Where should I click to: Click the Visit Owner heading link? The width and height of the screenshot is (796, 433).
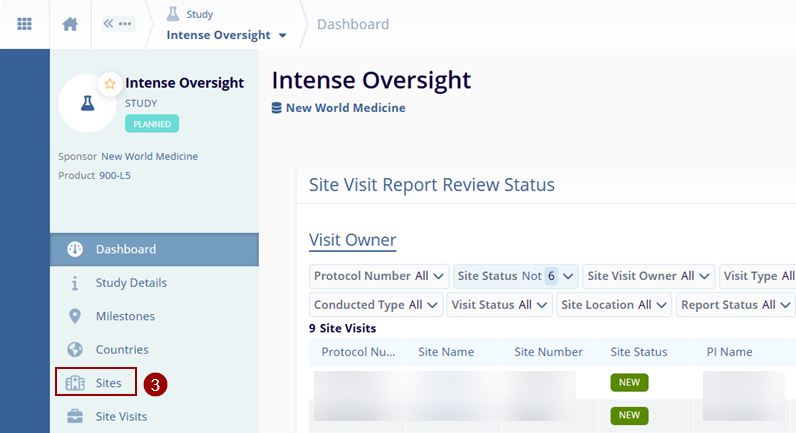pyautogui.click(x=352, y=240)
